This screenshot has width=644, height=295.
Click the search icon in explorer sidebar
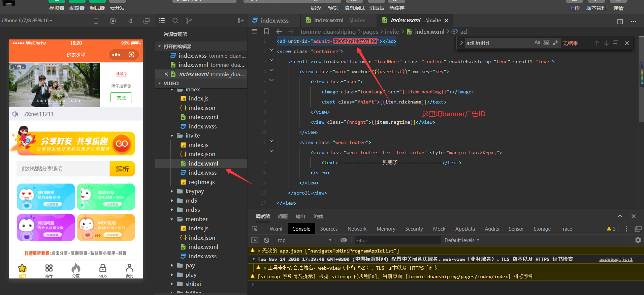click(x=175, y=21)
